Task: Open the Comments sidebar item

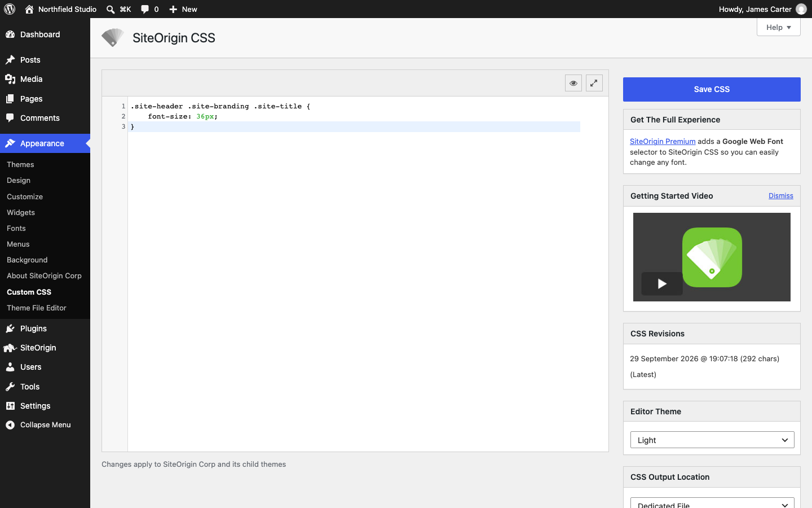Action: coord(45,118)
